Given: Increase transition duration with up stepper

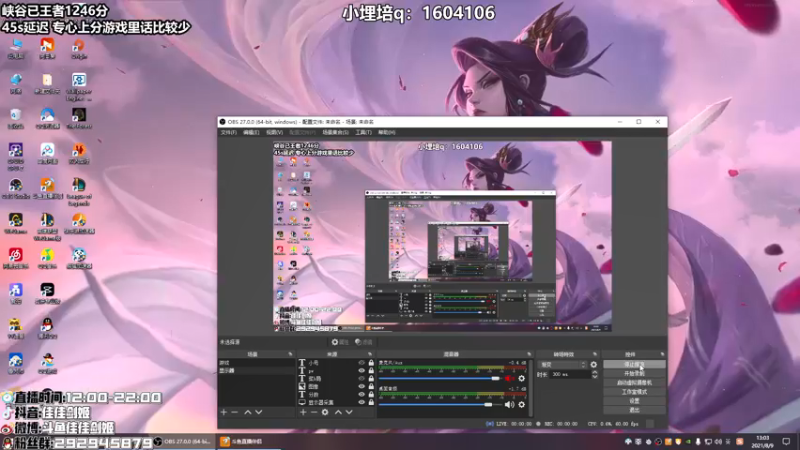Looking at the screenshot, I should pyautogui.click(x=594, y=372).
